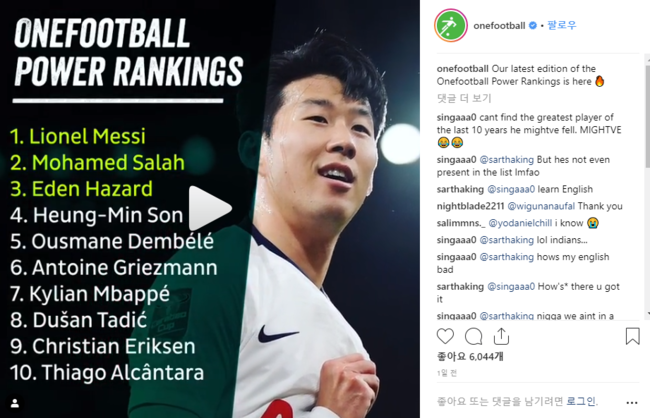Save the post with the bookmark icon

click(x=632, y=336)
